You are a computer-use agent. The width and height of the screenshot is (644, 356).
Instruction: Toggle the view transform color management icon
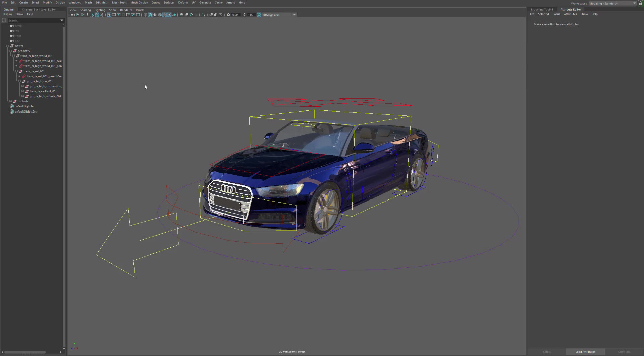click(259, 15)
